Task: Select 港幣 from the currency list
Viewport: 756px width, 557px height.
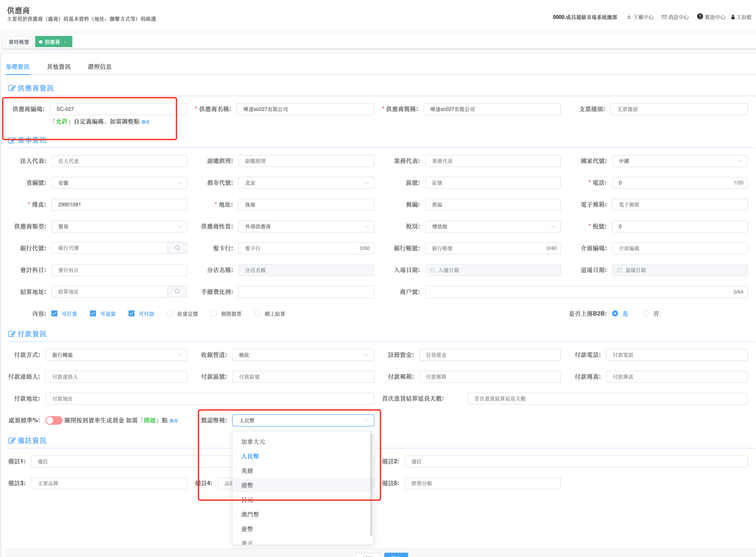Action: point(247,485)
